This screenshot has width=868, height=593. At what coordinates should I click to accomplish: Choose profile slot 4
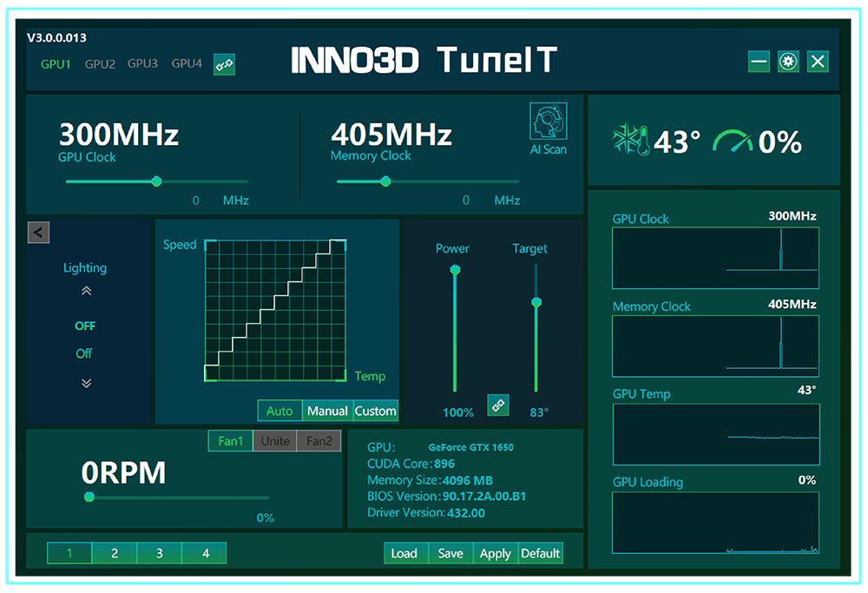206,553
